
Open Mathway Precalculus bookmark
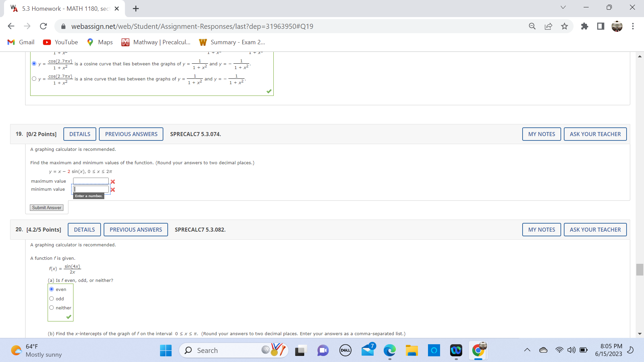coord(156,42)
